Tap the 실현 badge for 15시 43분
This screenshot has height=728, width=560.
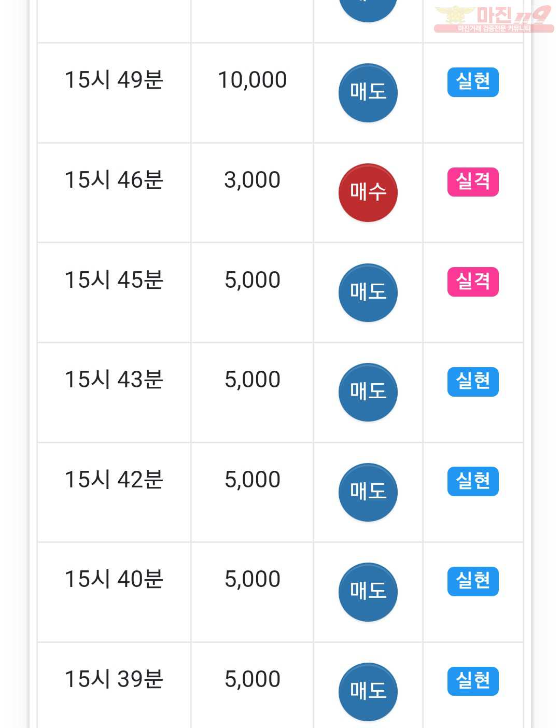(473, 382)
